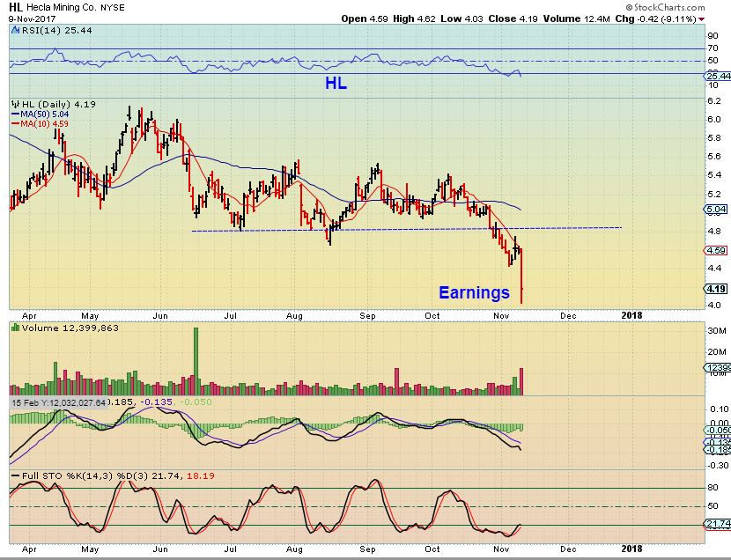
Task: Click the 30M volume axis label
Action: 717,331
